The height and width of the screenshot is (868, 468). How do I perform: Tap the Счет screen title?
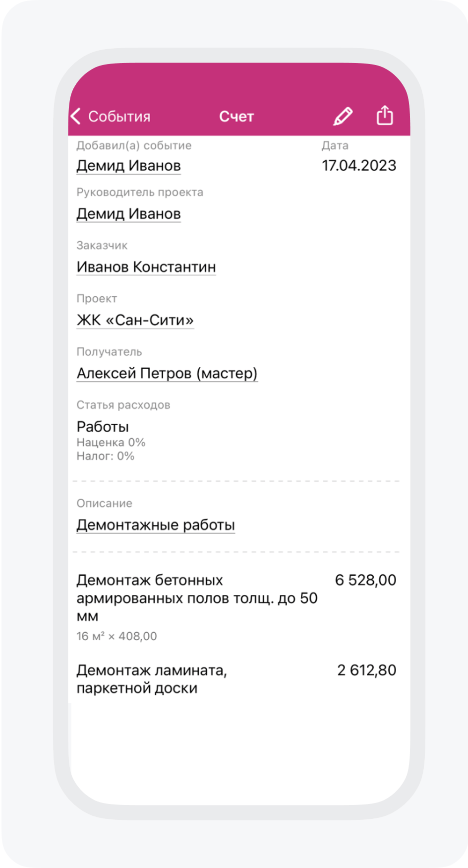236,117
